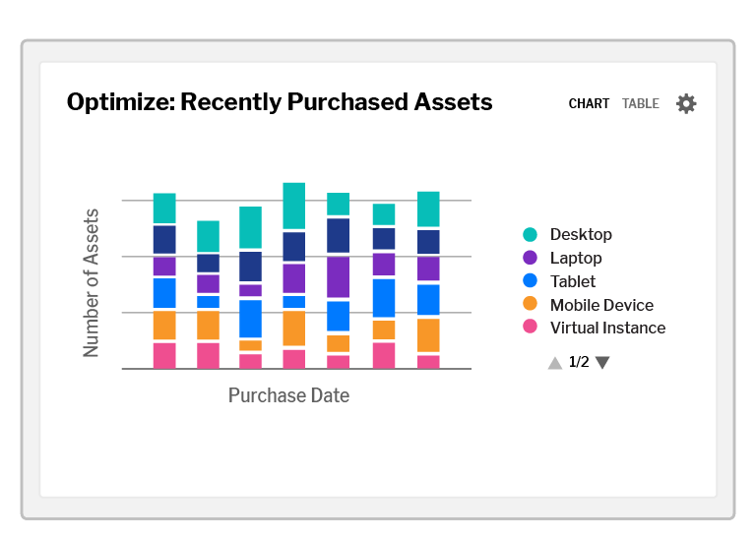Select the last bar's orange Mobile Device segment
Screen dimensions: 756x539
(x=428, y=335)
